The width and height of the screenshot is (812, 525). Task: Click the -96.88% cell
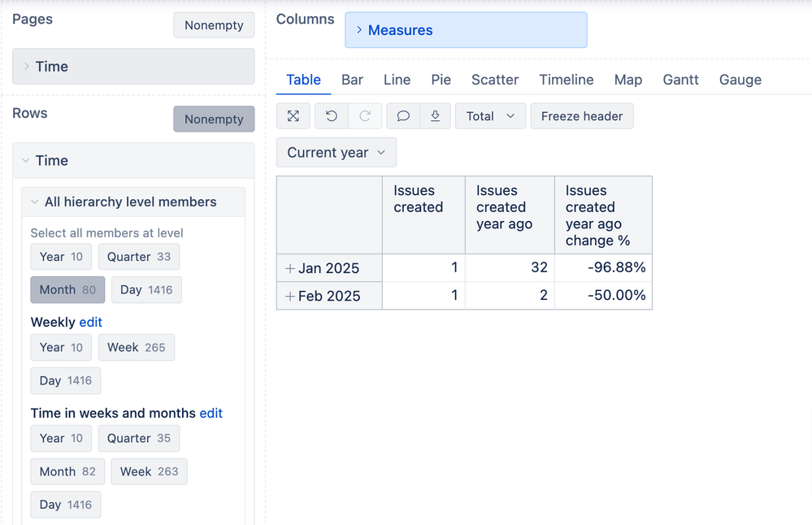(603, 267)
